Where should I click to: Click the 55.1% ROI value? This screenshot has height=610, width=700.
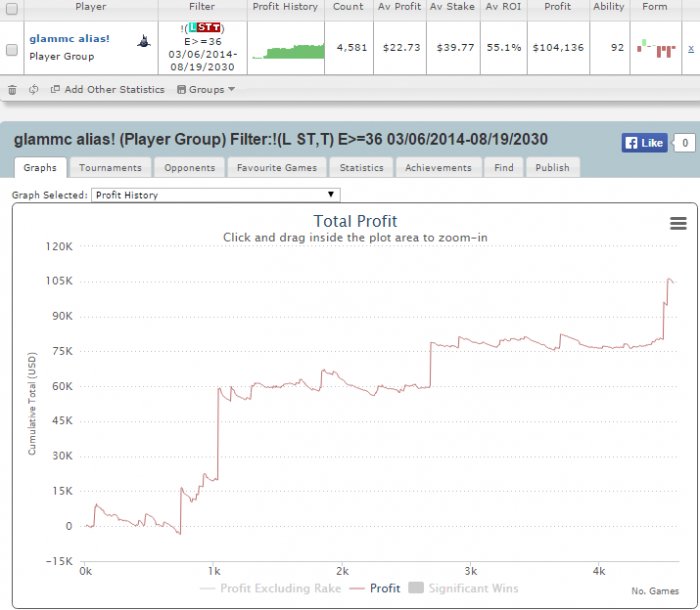pyautogui.click(x=504, y=48)
